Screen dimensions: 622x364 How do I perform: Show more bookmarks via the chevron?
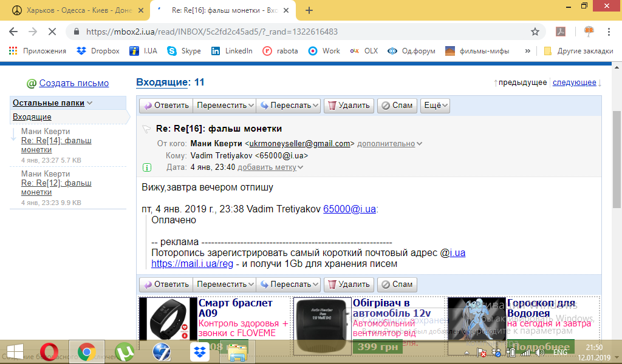click(x=528, y=51)
